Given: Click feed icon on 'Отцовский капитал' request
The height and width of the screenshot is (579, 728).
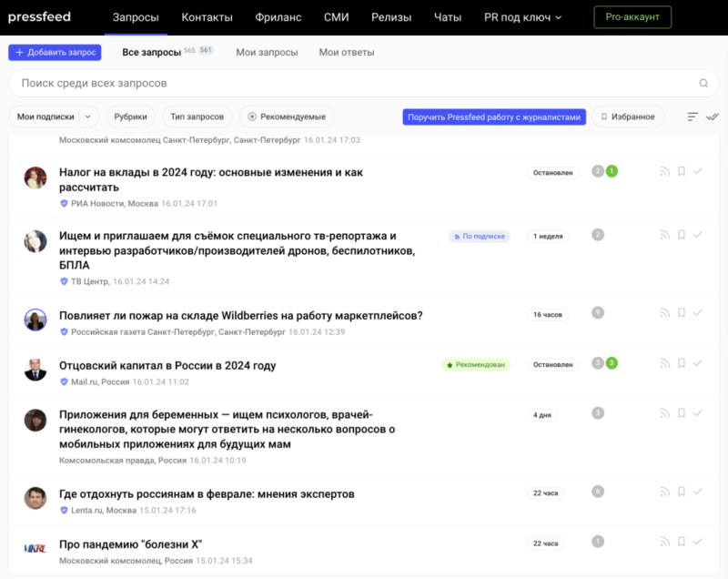Looking at the screenshot, I should pyautogui.click(x=665, y=363).
